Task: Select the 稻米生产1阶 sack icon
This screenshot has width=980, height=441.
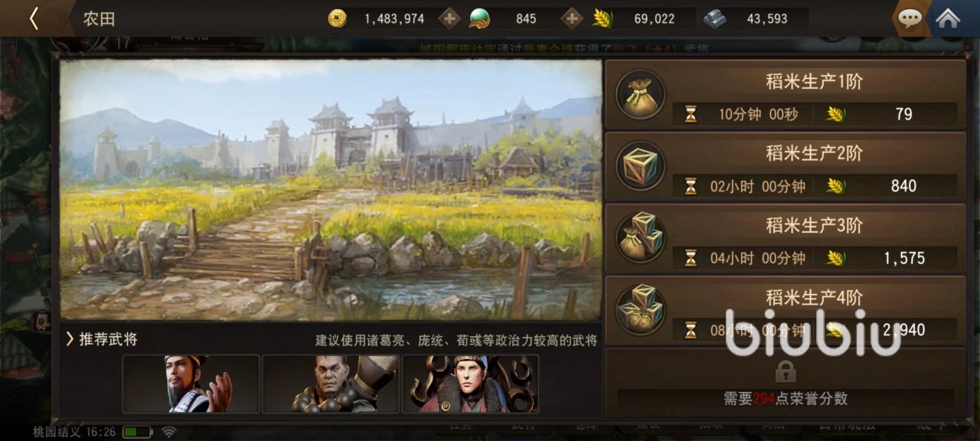Action: tap(640, 93)
